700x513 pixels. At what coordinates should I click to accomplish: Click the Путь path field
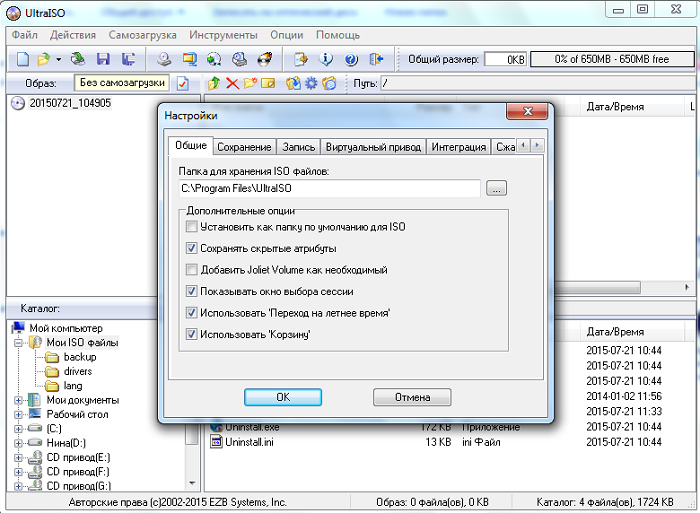point(538,83)
